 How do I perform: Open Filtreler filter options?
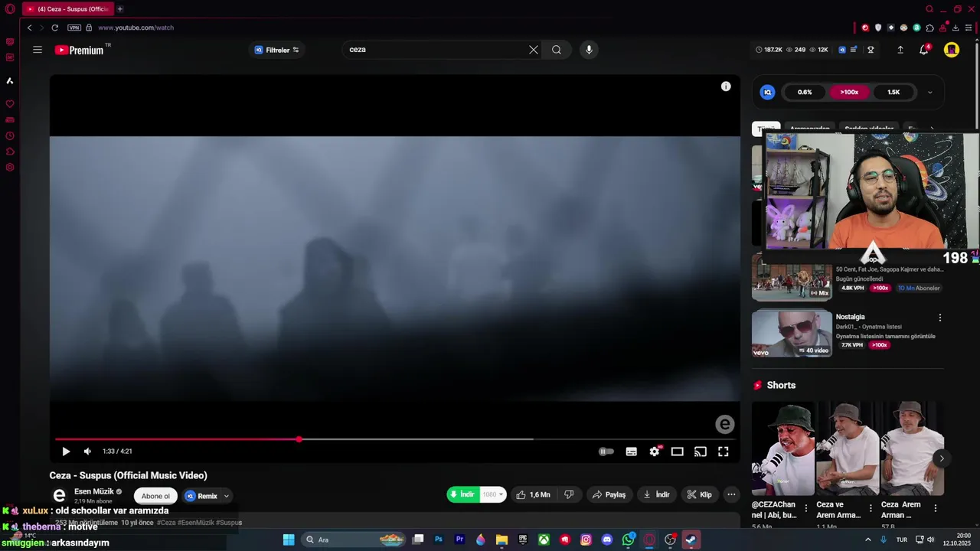coord(277,50)
